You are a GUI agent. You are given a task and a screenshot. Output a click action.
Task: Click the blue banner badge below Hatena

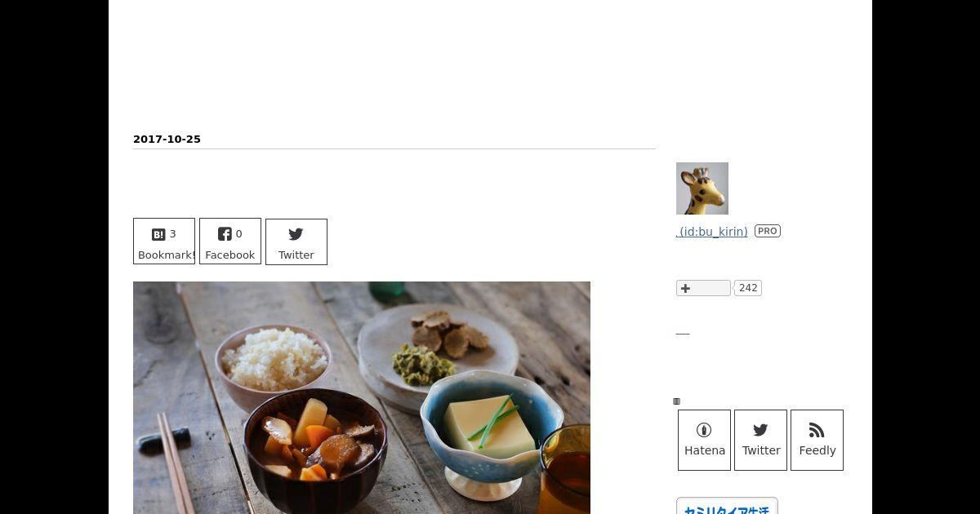click(x=727, y=506)
